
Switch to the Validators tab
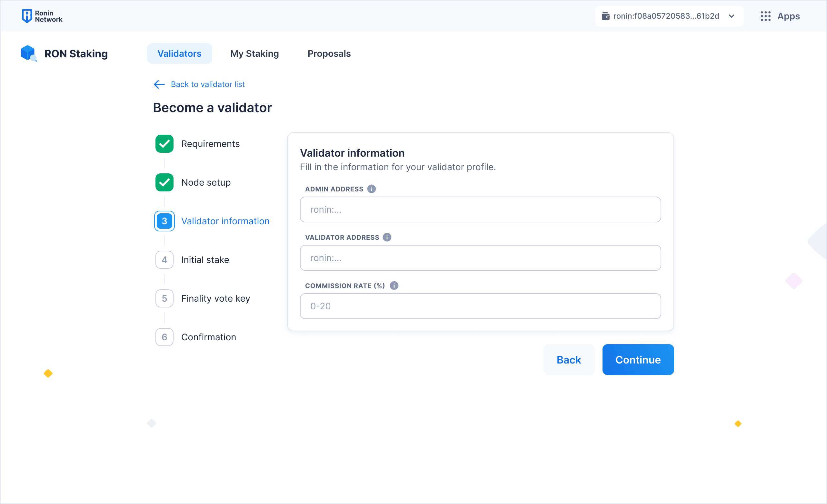point(180,53)
